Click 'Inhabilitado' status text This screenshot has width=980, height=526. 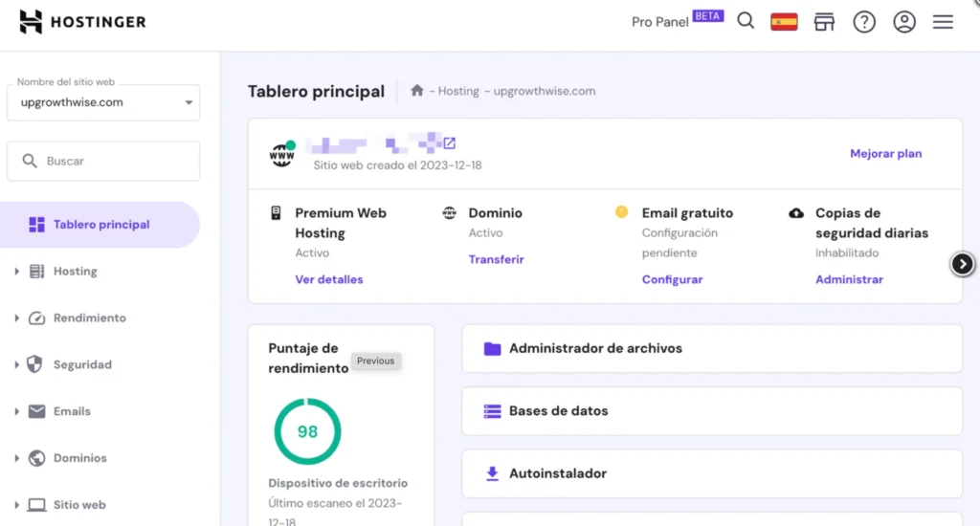click(x=847, y=253)
